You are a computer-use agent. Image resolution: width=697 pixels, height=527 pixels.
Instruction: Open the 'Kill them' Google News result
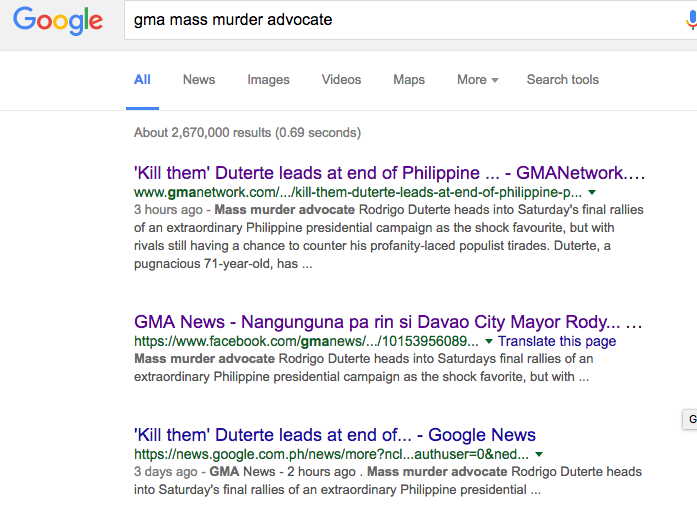(x=335, y=435)
